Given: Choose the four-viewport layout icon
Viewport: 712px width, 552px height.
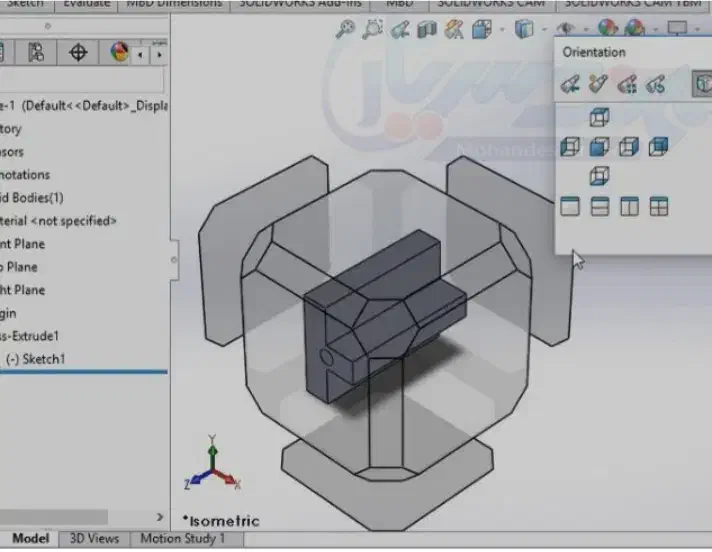Looking at the screenshot, I should click(x=659, y=207).
